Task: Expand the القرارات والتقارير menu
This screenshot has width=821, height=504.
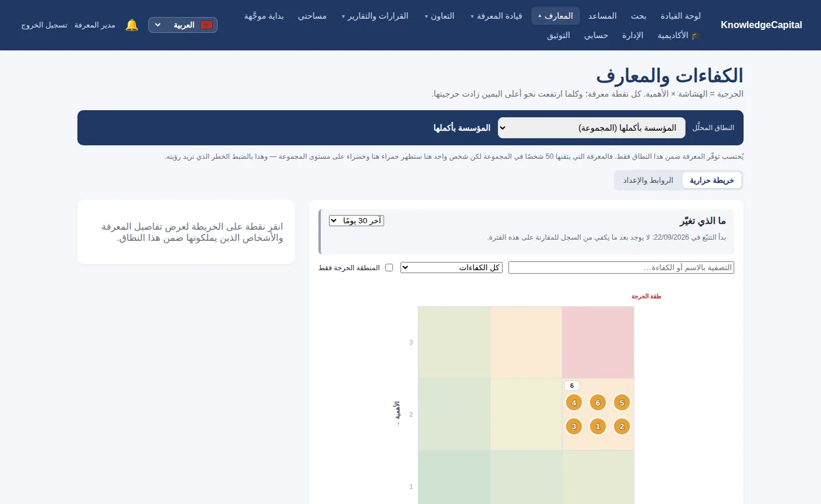Action: [375, 16]
